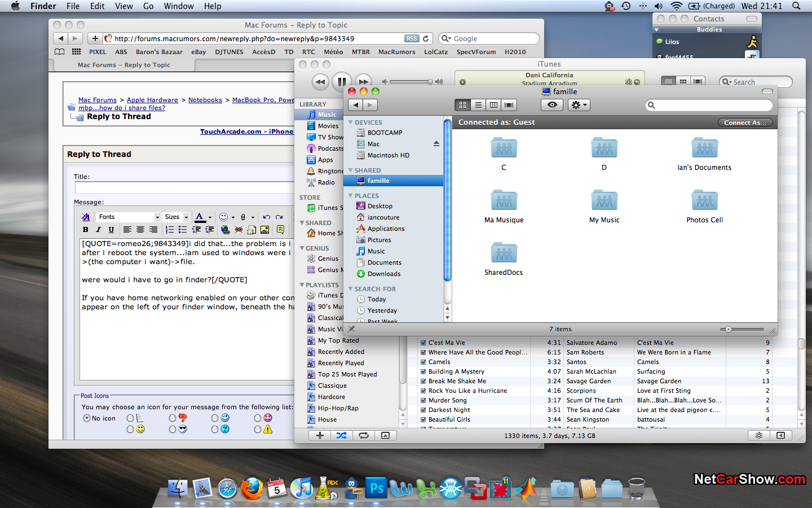The width and height of the screenshot is (812, 508).
Task: Open the text color dropdown arrow
Action: click(x=210, y=217)
